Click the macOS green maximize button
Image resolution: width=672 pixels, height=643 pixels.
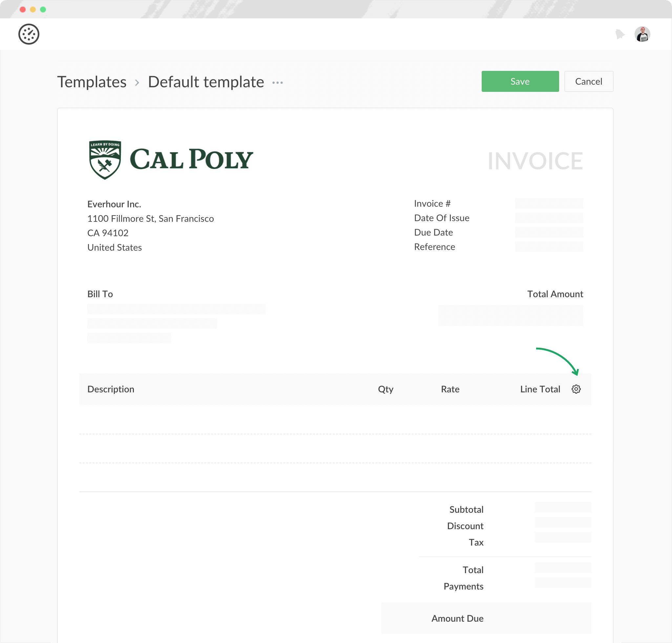(43, 10)
